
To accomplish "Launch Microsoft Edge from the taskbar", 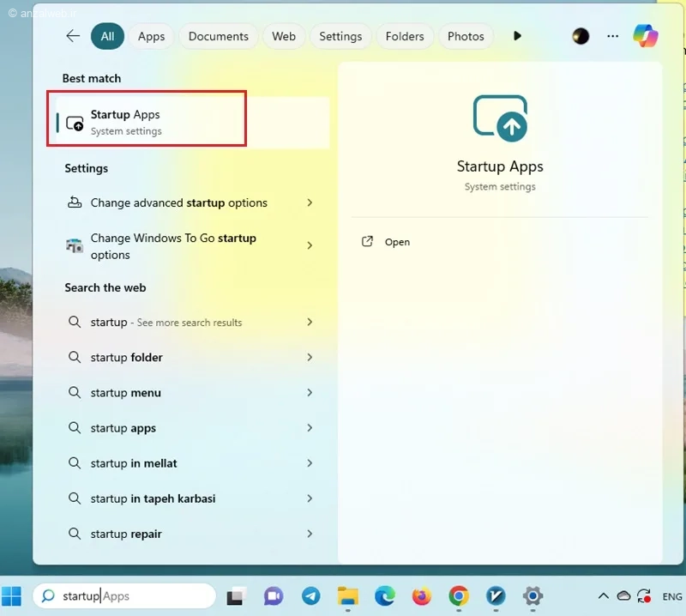I will (383, 595).
